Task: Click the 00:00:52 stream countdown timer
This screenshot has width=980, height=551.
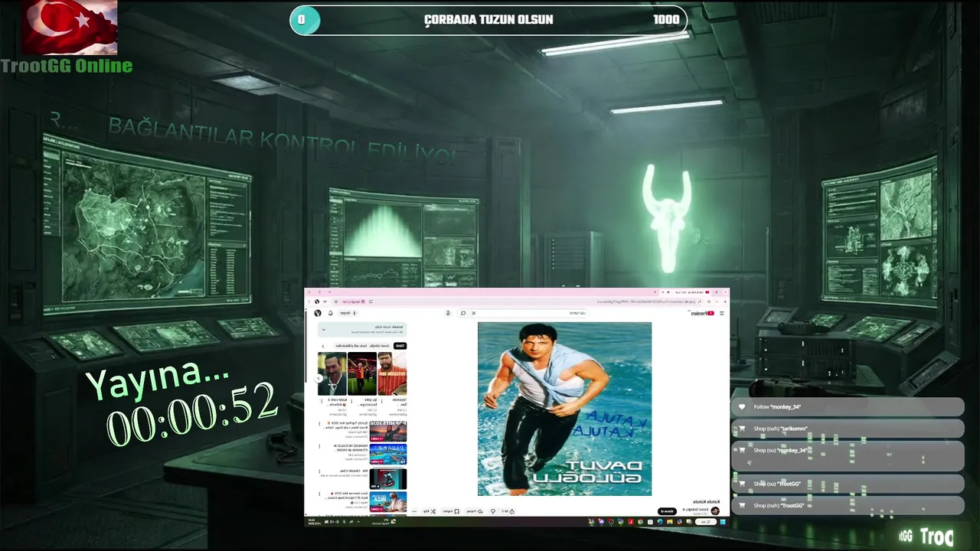Action: [x=191, y=416]
